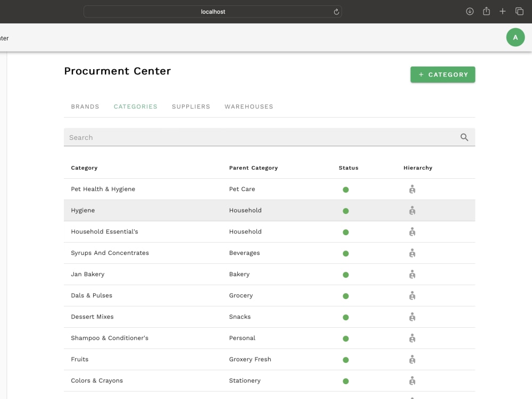Open the Suppliers tab
The width and height of the screenshot is (532, 399).
(x=191, y=106)
